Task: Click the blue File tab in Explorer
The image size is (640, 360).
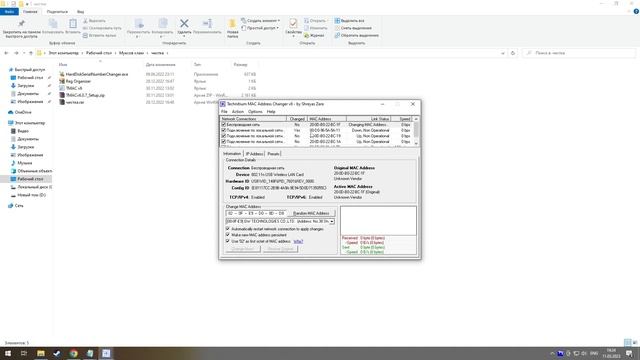Action: [9, 12]
